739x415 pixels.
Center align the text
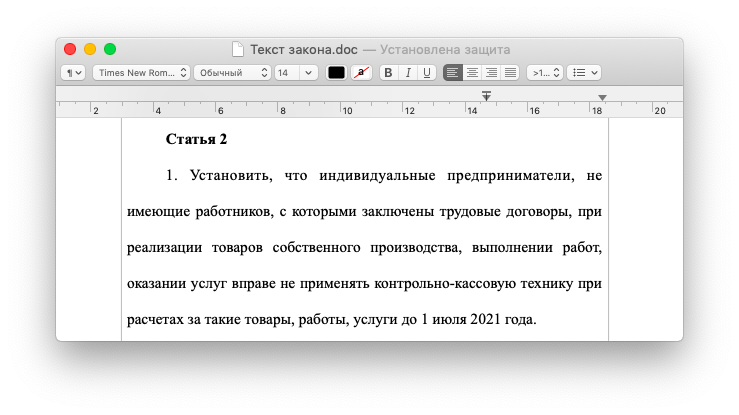pos(472,73)
